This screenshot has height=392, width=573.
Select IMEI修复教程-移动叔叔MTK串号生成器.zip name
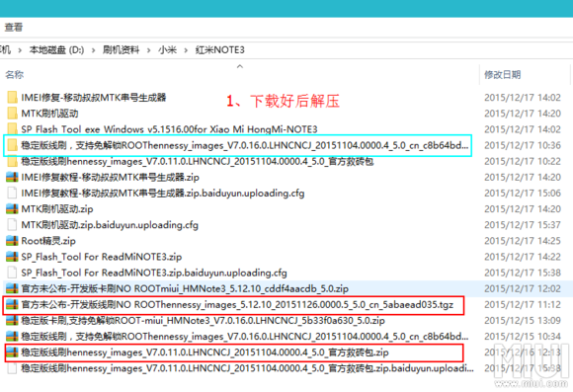tap(110, 177)
